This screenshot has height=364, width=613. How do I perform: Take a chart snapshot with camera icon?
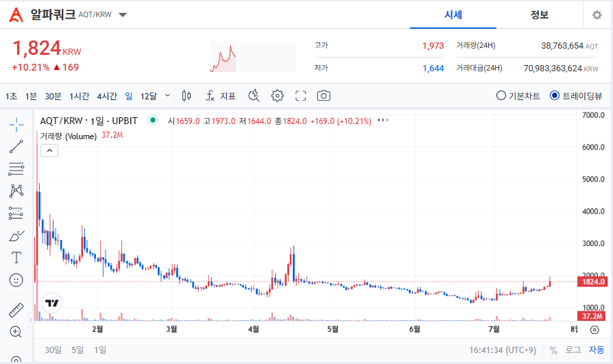pos(324,96)
